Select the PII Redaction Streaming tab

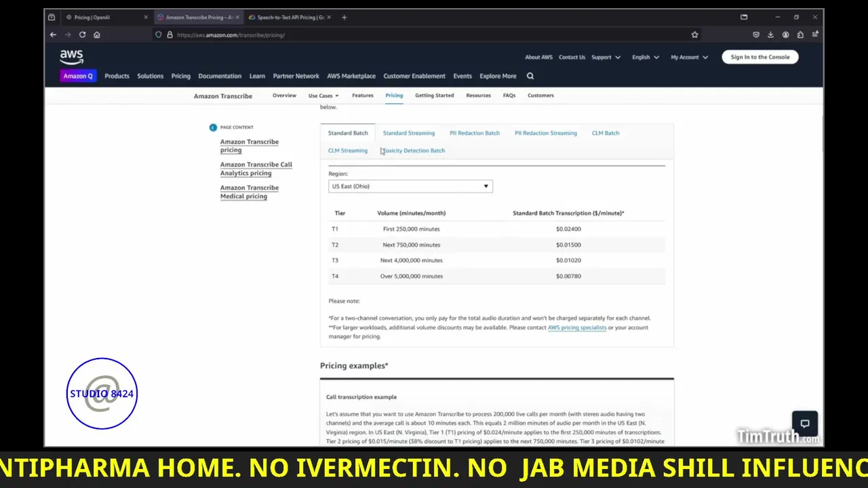coord(546,133)
